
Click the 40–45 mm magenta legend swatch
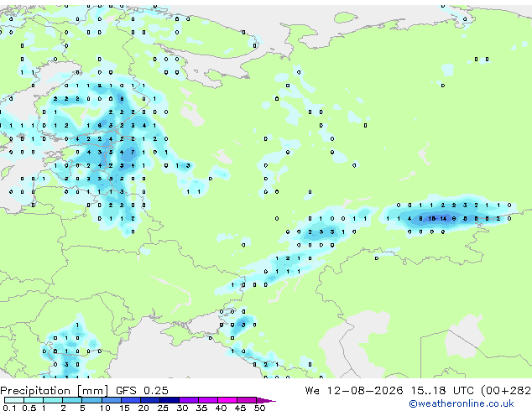coord(227,400)
